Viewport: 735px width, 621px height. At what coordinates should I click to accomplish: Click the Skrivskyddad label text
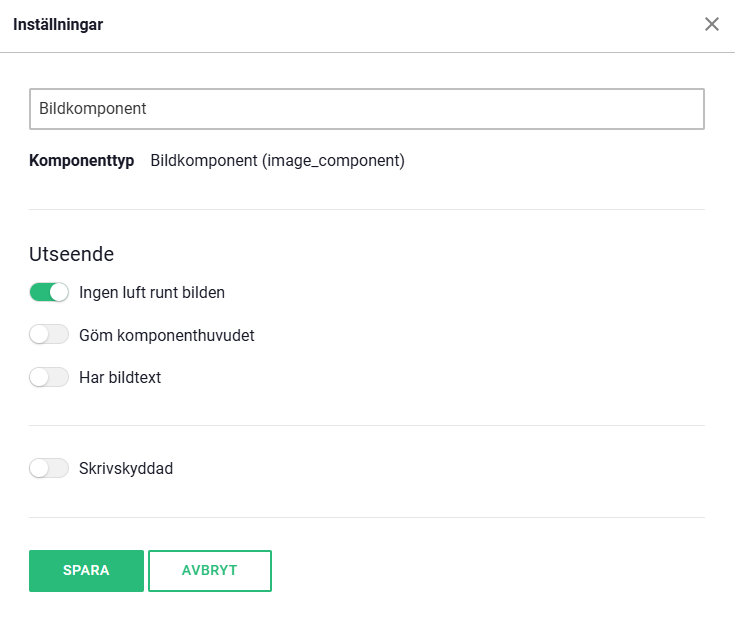point(126,468)
